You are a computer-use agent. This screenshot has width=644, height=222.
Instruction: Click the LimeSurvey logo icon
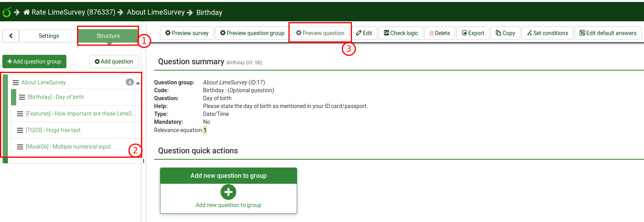(7, 12)
